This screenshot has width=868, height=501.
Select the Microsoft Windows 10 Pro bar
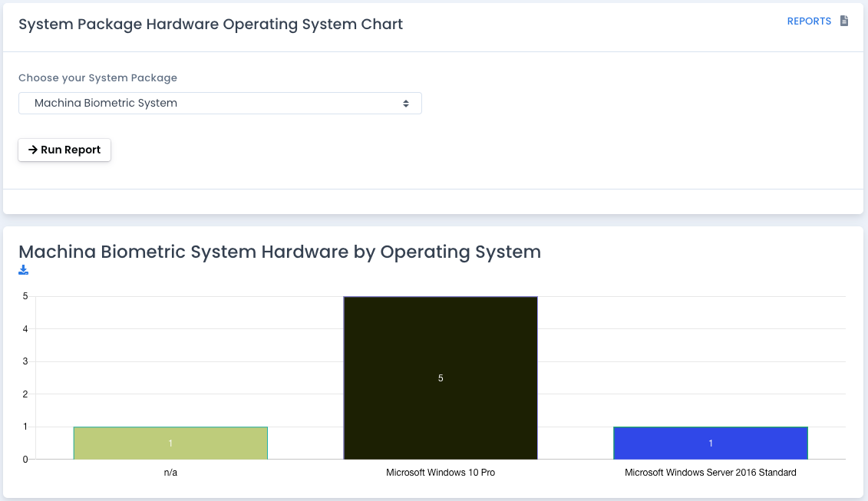click(441, 378)
